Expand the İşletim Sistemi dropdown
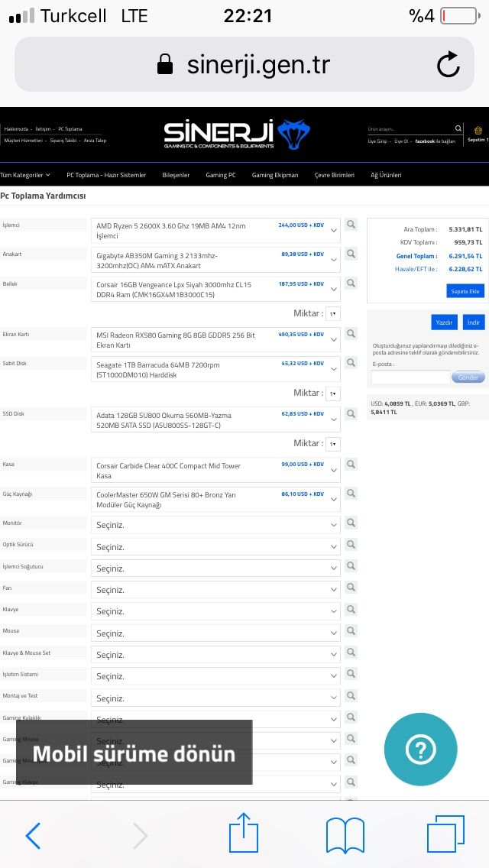This screenshot has height=868, width=489. pos(215,676)
